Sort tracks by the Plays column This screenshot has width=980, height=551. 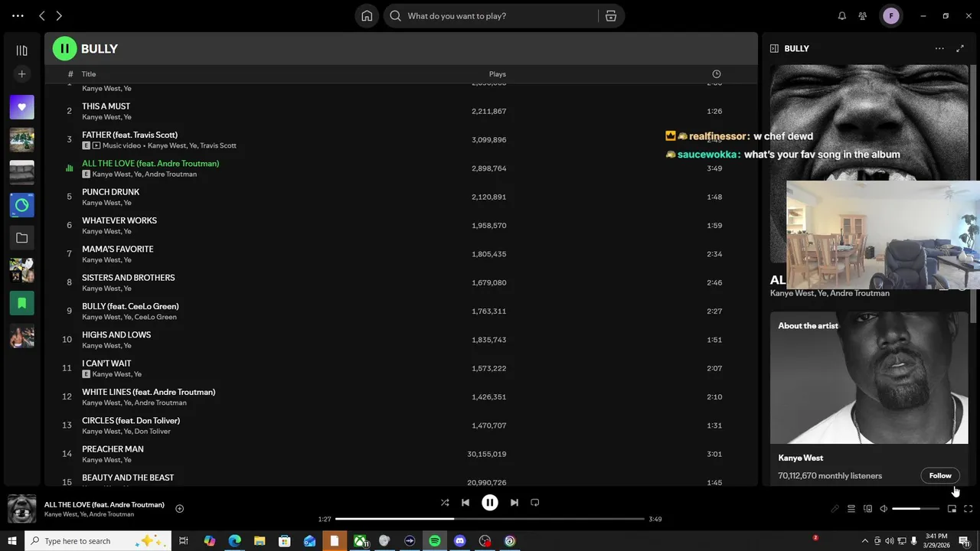pyautogui.click(x=498, y=74)
